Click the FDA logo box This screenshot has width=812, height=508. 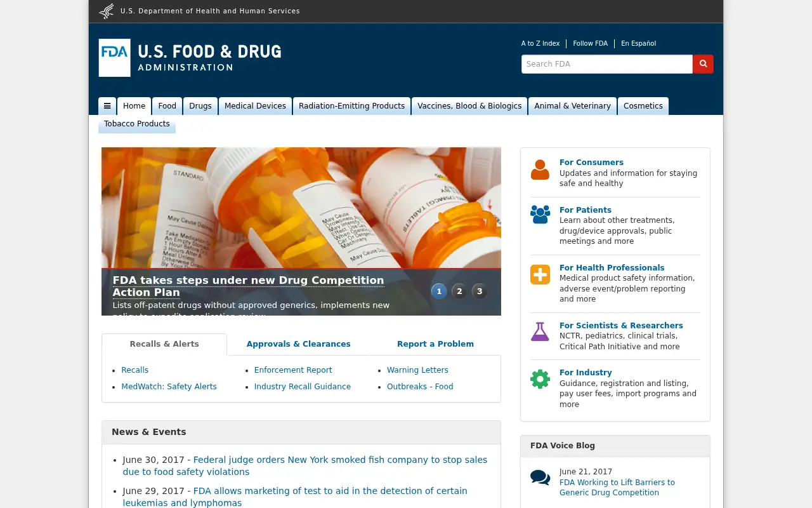point(114,58)
